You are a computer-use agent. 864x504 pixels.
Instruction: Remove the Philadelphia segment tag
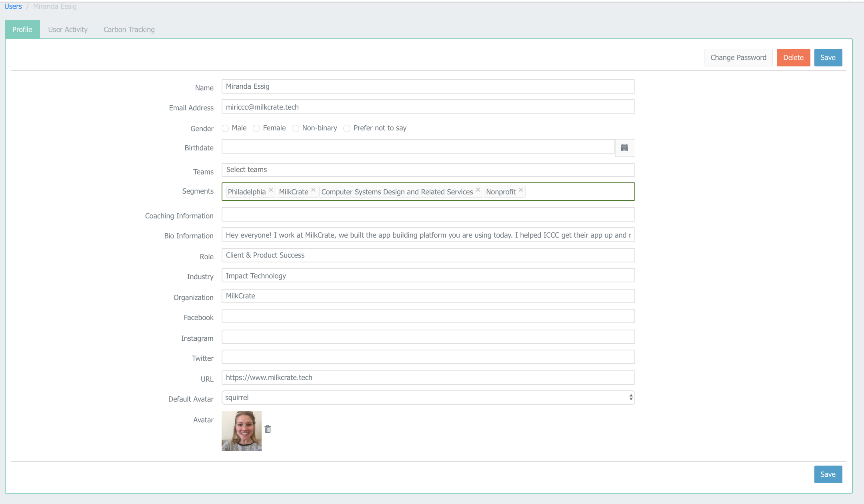(271, 190)
